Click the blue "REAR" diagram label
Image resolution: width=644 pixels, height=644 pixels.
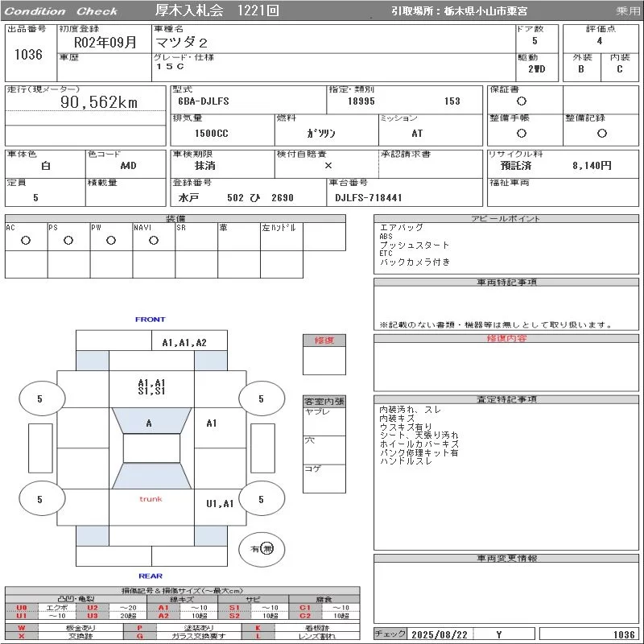point(151,576)
